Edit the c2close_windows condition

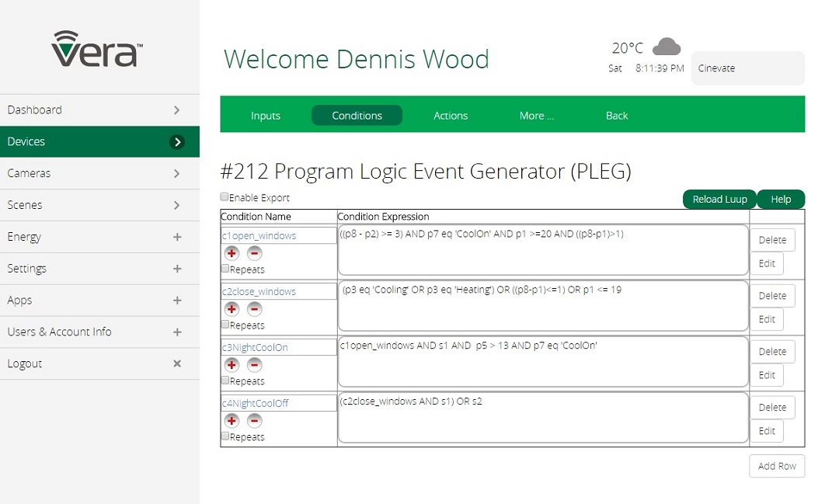coord(766,319)
